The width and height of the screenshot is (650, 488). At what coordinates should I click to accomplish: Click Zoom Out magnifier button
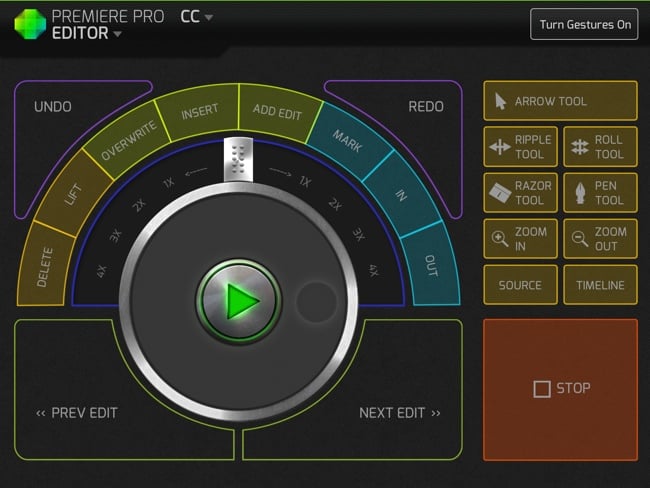coord(600,239)
